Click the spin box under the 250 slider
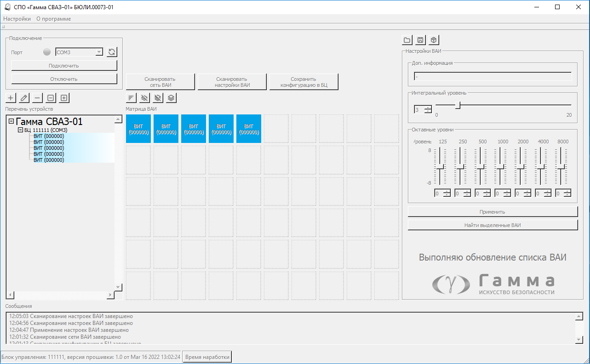The image size is (590, 364). click(x=463, y=193)
